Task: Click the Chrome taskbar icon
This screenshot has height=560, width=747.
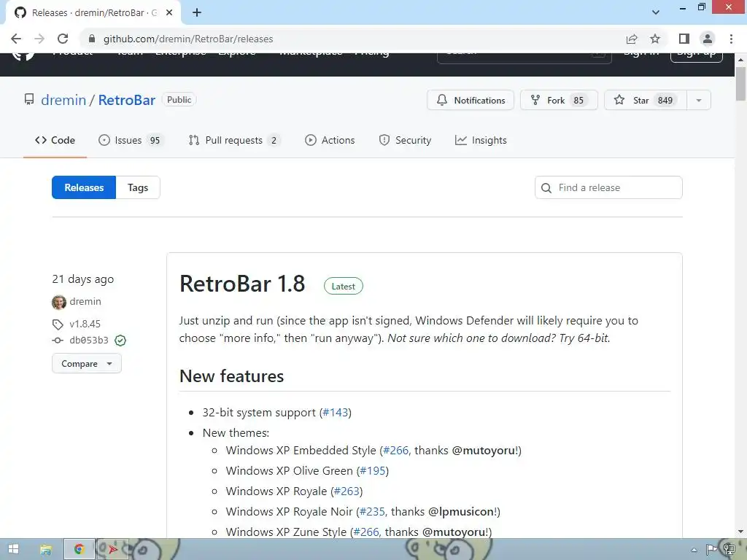Action: pyautogui.click(x=79, y=550)
